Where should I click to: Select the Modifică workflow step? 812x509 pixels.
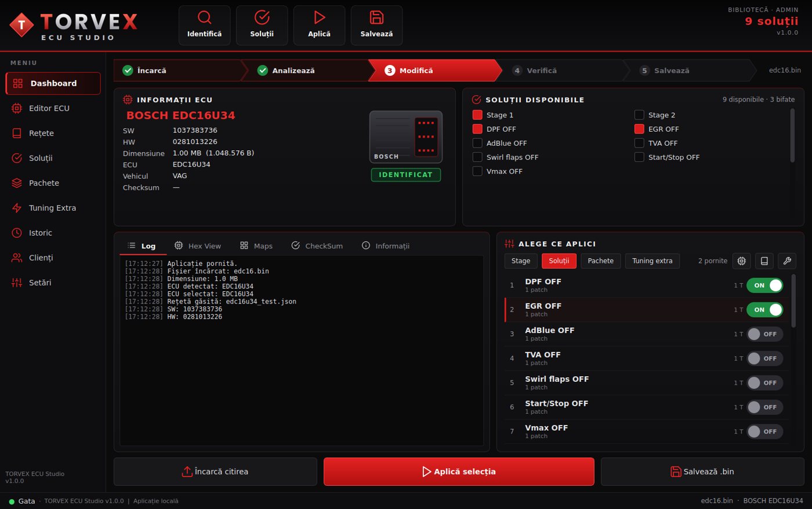click(435, 70)
